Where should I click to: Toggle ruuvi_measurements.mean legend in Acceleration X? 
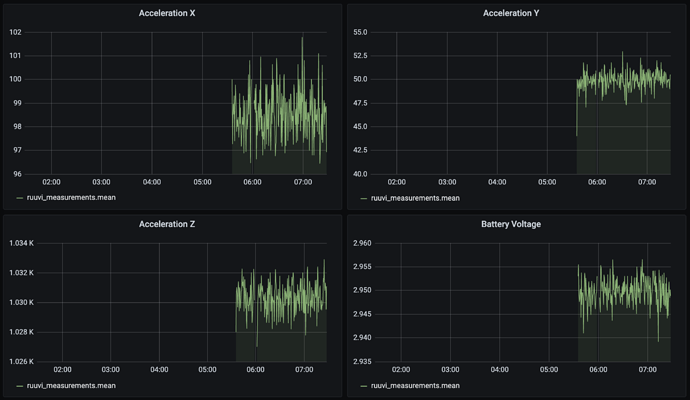71,198
